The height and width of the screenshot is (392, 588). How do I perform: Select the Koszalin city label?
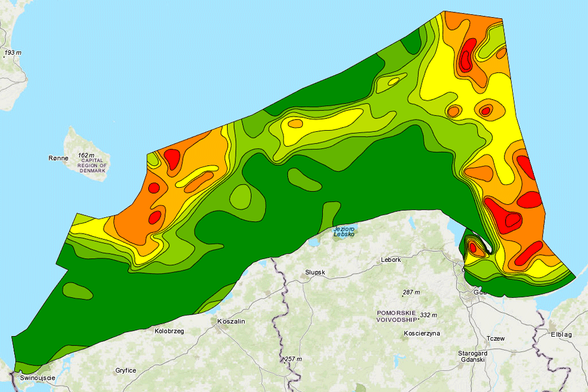coord(230,321)
